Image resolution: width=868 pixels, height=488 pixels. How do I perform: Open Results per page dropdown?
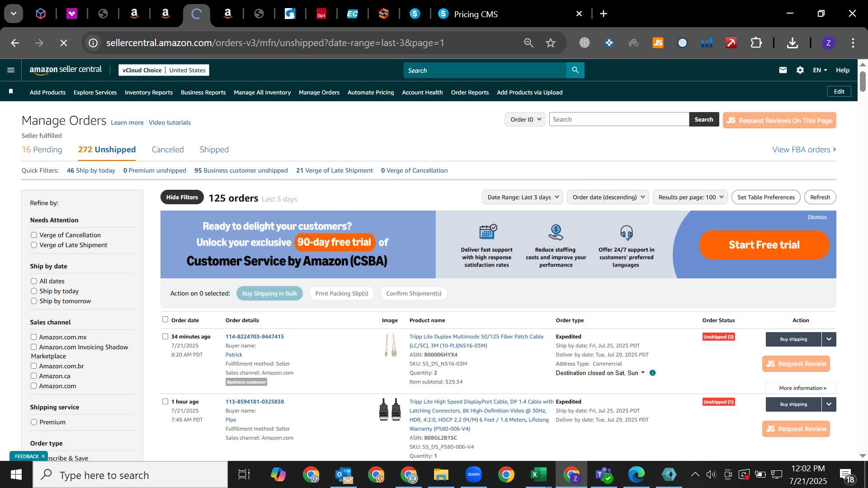[690, 197]
